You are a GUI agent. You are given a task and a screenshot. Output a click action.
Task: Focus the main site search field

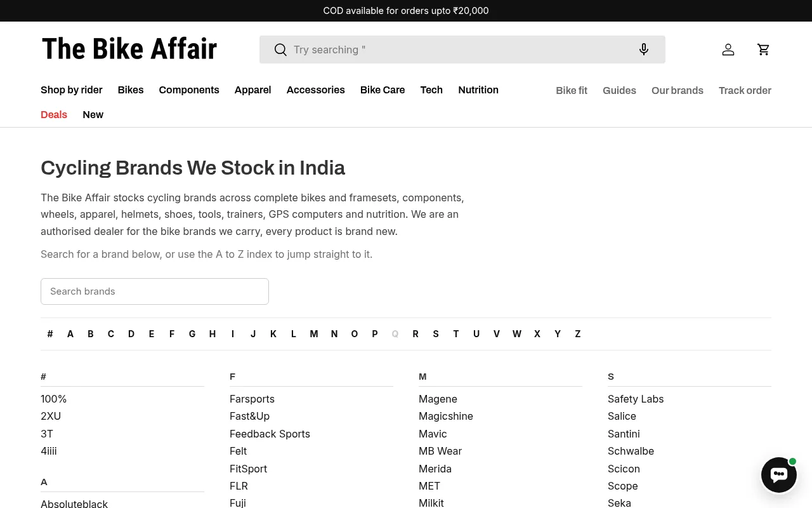pyautogui.click(x=462, y=50)
